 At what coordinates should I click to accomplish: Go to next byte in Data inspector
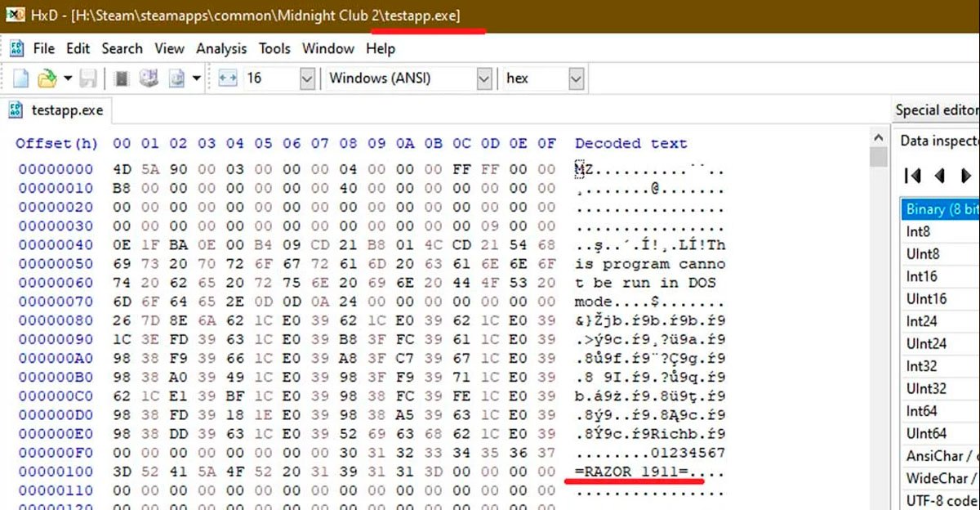coord(966,175)
